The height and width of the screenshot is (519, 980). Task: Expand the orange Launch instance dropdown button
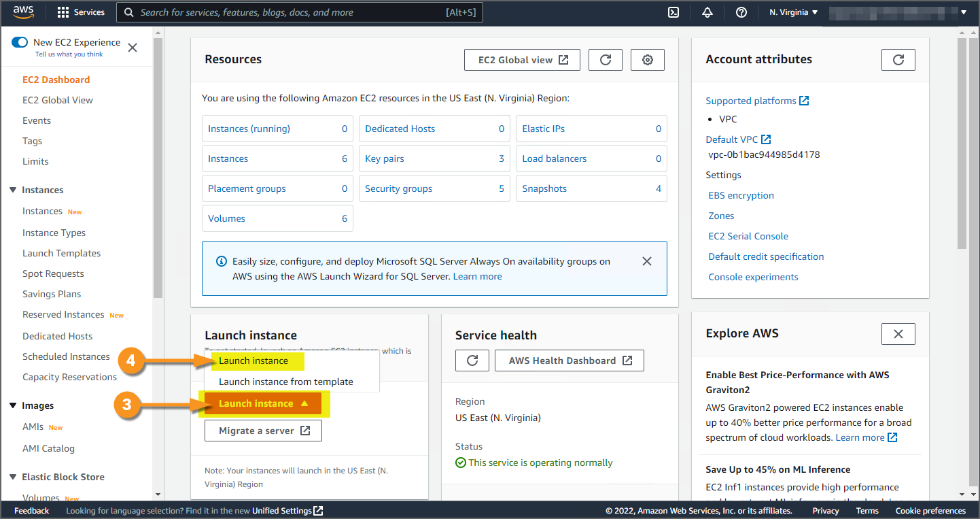(x=263, y=403)
